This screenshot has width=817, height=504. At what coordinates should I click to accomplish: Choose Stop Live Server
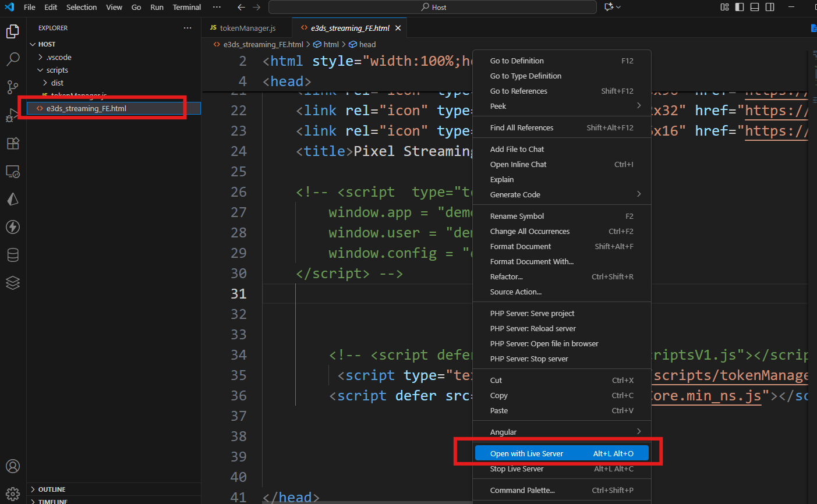coord(561,468)
